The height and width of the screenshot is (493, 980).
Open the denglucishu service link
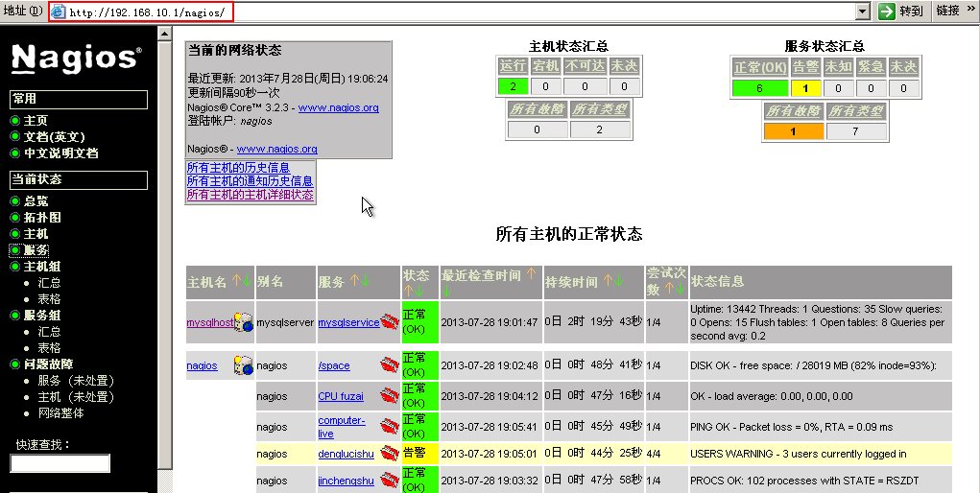coord(346,455)
